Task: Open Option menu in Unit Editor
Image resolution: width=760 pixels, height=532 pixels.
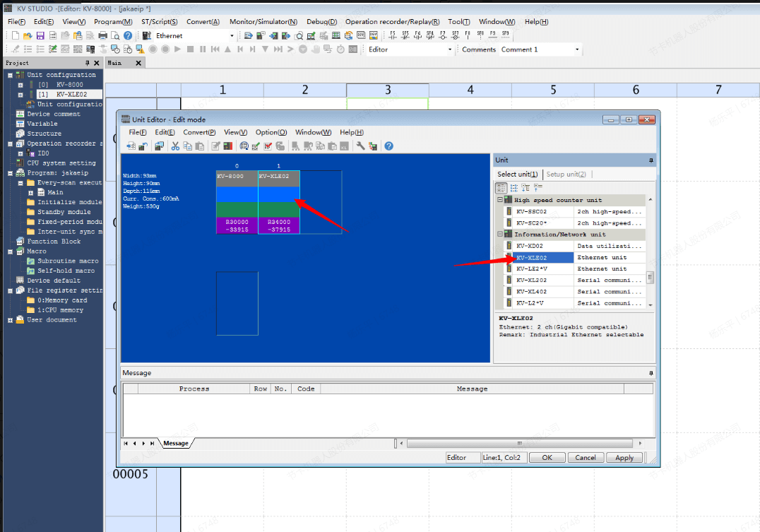Action: pos(271,132)
